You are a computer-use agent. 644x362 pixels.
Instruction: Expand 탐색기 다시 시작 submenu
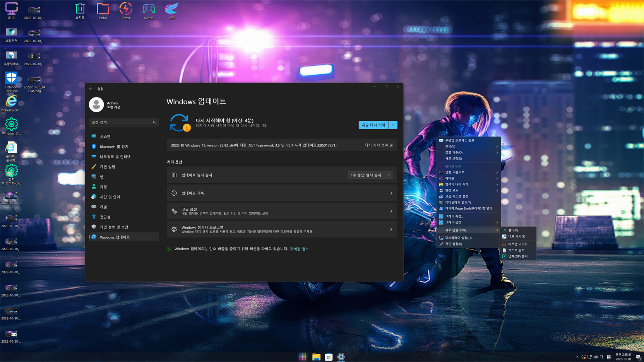pos(469,184)
